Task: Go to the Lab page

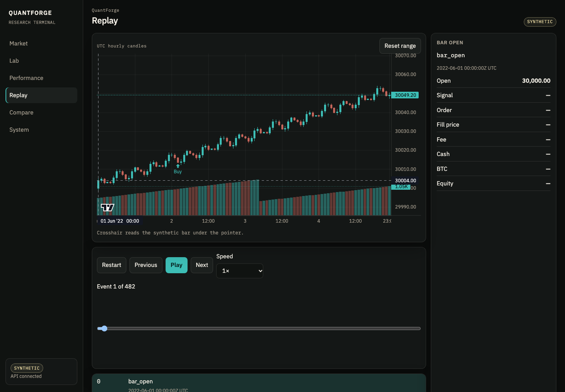Action: pos(41,61)
